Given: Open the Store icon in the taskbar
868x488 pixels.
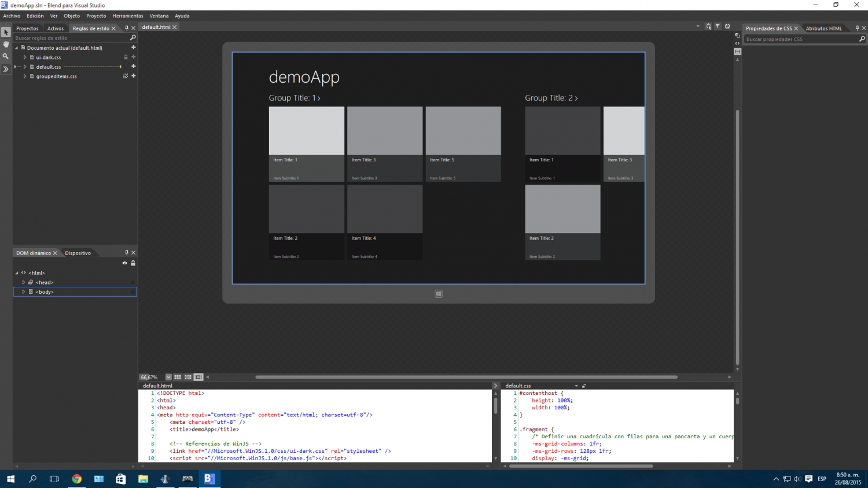Looking at the screenshot, I should point(120,479).
